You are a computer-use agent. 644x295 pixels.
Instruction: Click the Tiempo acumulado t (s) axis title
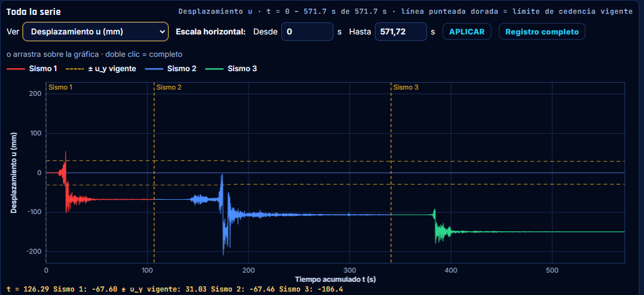pyautogui.click(x=335, y=280)
